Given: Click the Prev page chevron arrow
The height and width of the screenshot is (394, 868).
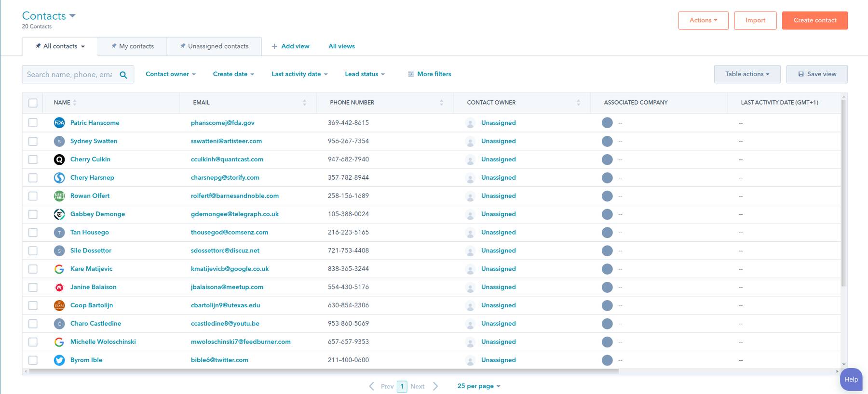Looking at the screenshot, I should 372,386.
